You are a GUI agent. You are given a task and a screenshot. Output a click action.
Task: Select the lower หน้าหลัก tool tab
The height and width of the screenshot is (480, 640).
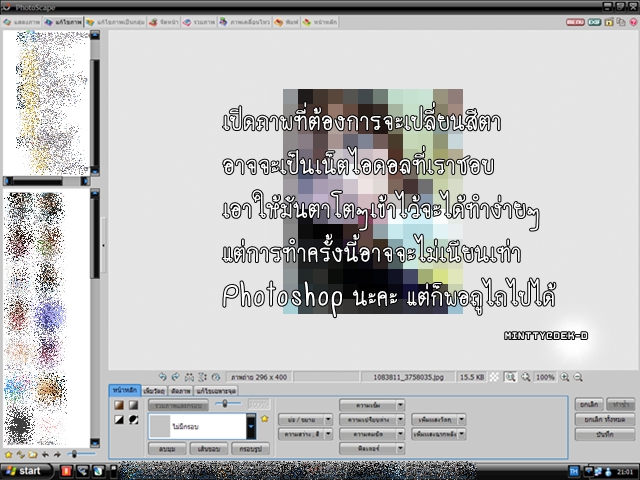125,390
